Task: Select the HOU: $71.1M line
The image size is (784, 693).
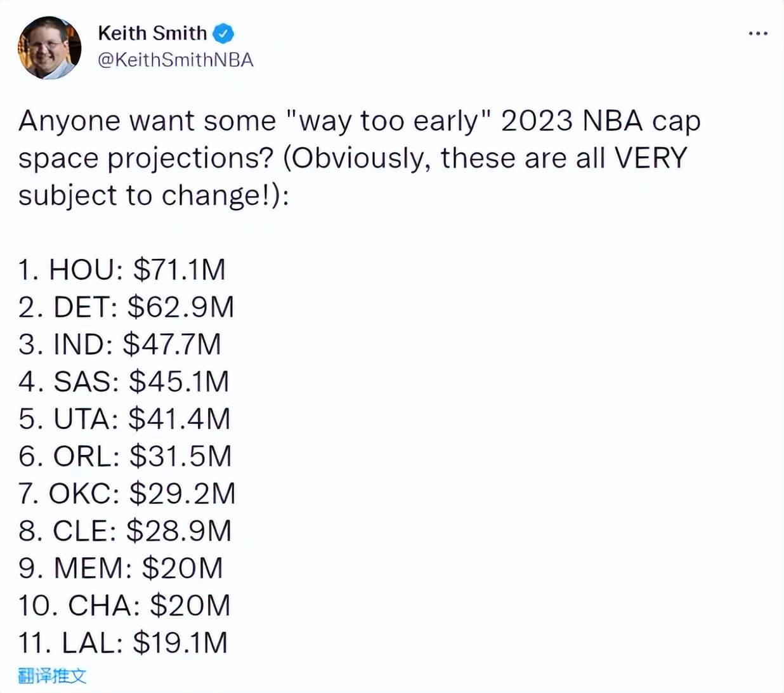Action: (x=122, y=270)
